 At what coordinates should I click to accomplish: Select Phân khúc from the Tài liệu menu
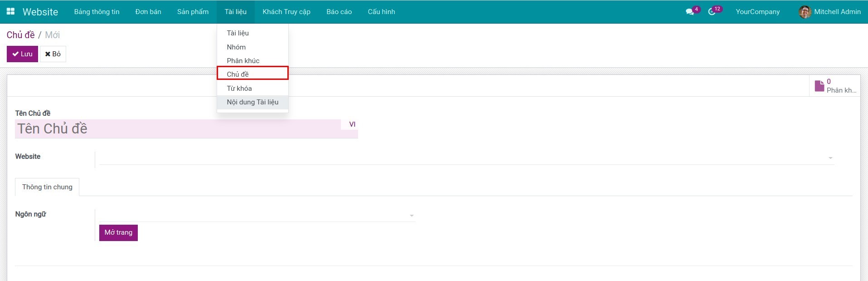243,61
